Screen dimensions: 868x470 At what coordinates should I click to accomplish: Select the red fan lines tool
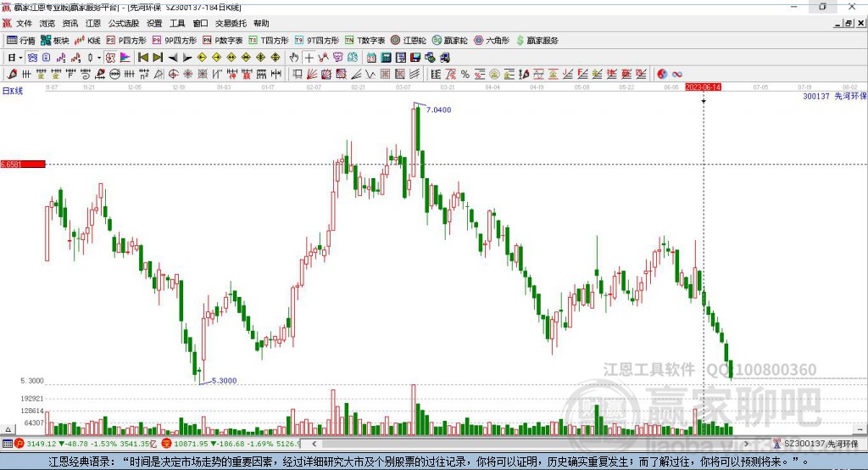tap(312, 75)
